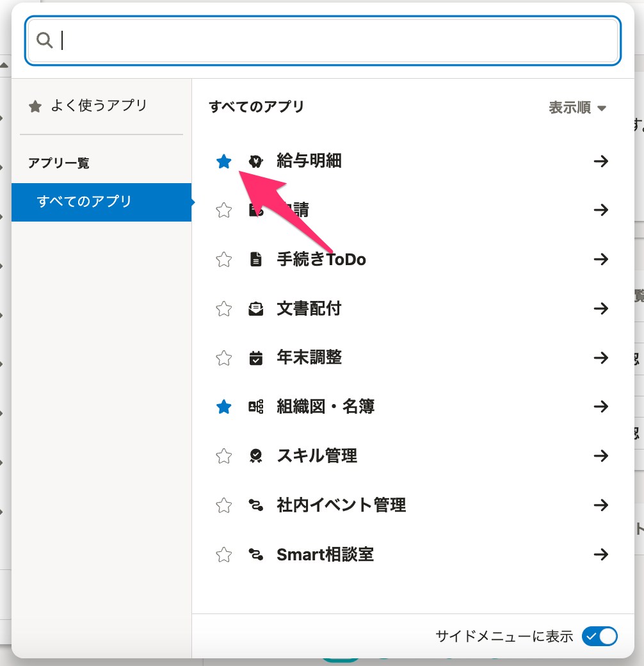Click the 社内イベント管理 app icon
This screenshot has height=666, width=644.
point(256,505)
